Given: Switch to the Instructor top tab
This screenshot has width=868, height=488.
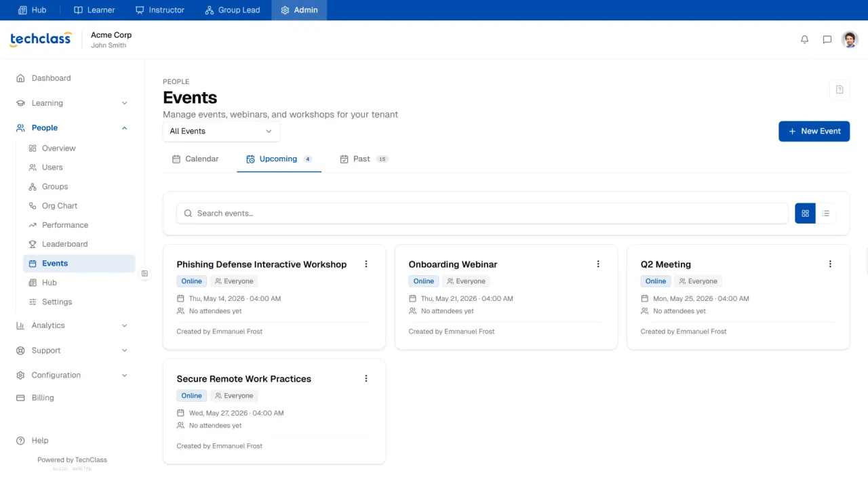Looking at the screenshot, I should pyautogui.click(x=159, y=10).
